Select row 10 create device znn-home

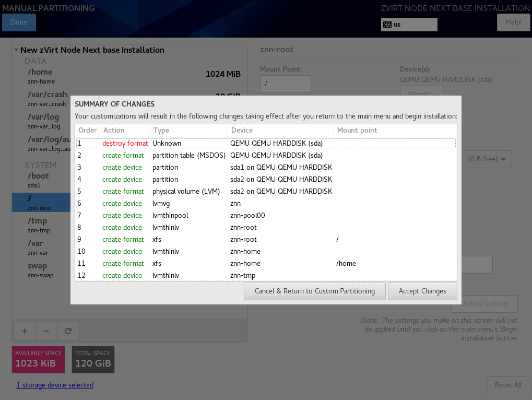(266, 251)
